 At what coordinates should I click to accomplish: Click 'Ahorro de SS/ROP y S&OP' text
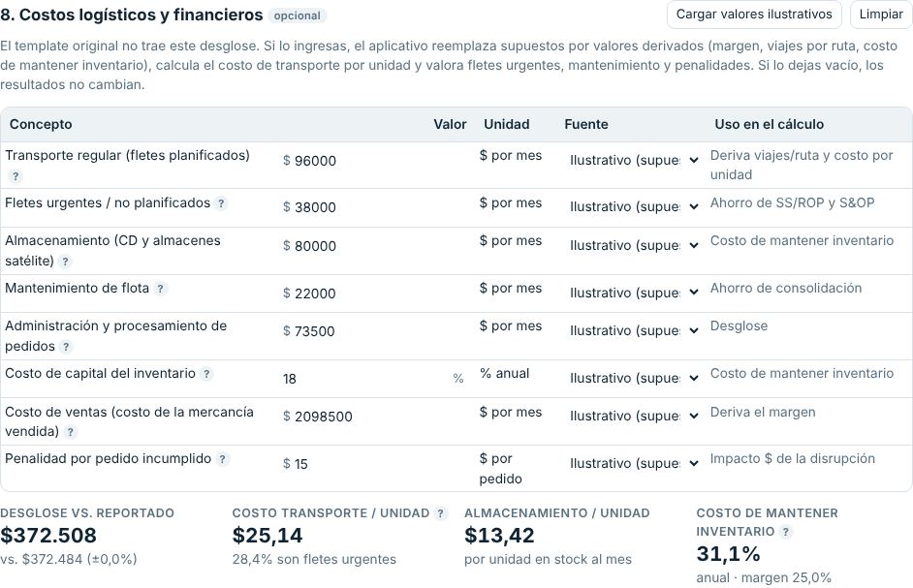point(792,202)
